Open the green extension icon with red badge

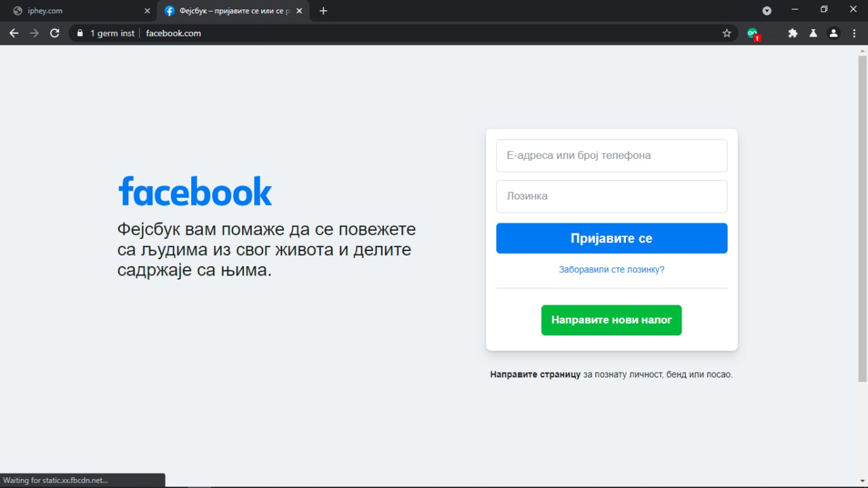(x=753, y=33)
